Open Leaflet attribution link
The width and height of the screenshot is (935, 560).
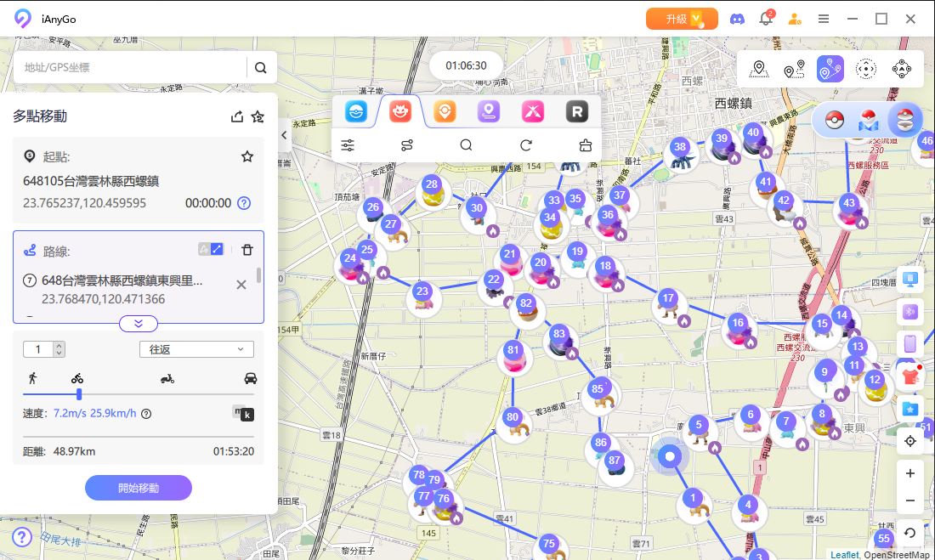point(844,555)
